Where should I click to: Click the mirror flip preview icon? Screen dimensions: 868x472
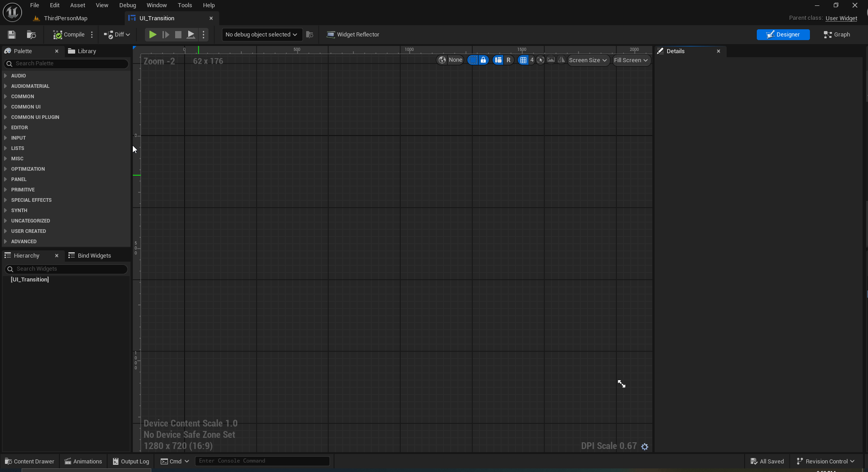point(561,60)
